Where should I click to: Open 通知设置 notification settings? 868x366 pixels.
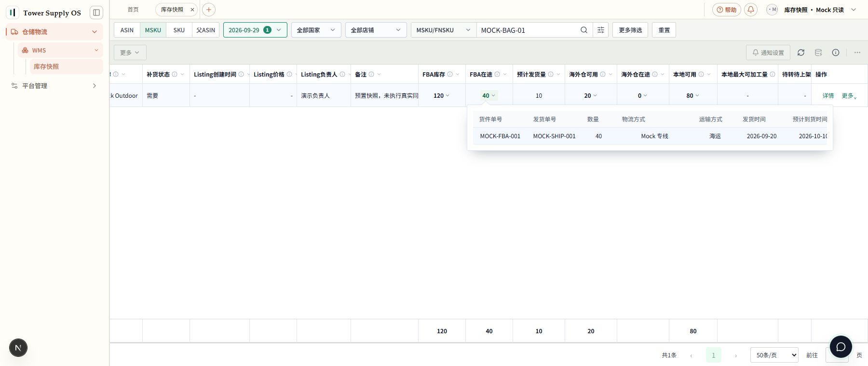coord(768,52)
